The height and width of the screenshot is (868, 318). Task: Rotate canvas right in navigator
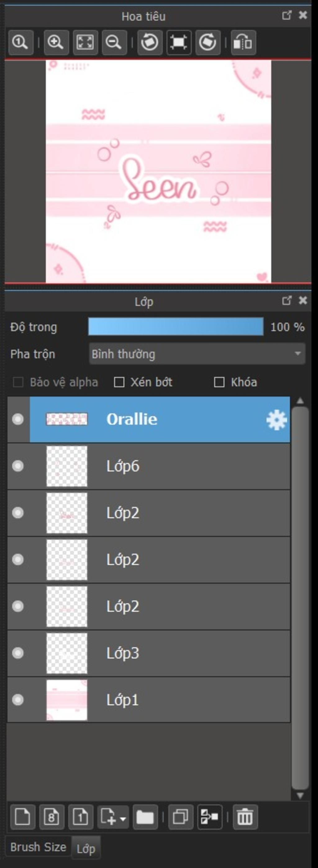207,43
